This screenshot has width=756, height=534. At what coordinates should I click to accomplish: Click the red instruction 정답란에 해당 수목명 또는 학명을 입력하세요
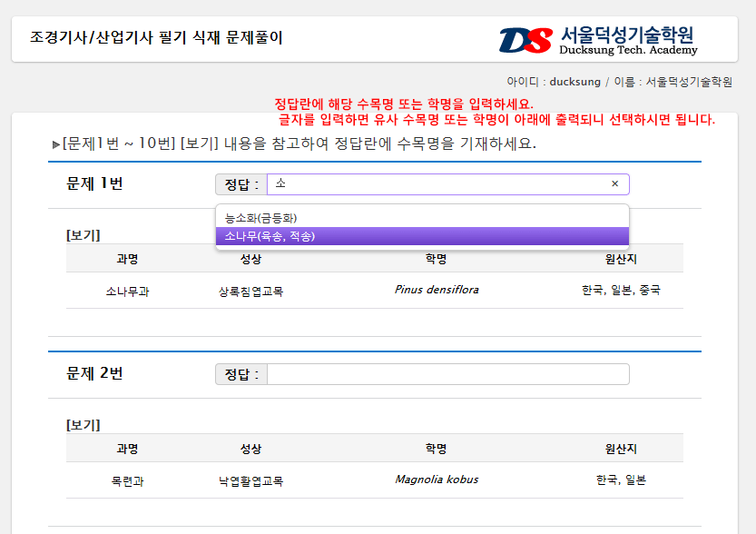[404, 104]
